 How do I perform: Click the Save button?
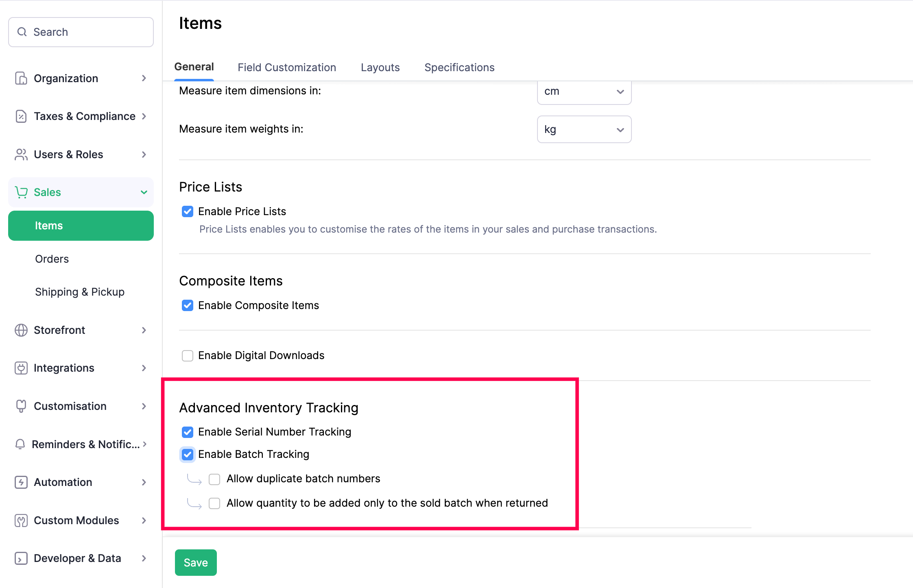(x=195, y=562)
